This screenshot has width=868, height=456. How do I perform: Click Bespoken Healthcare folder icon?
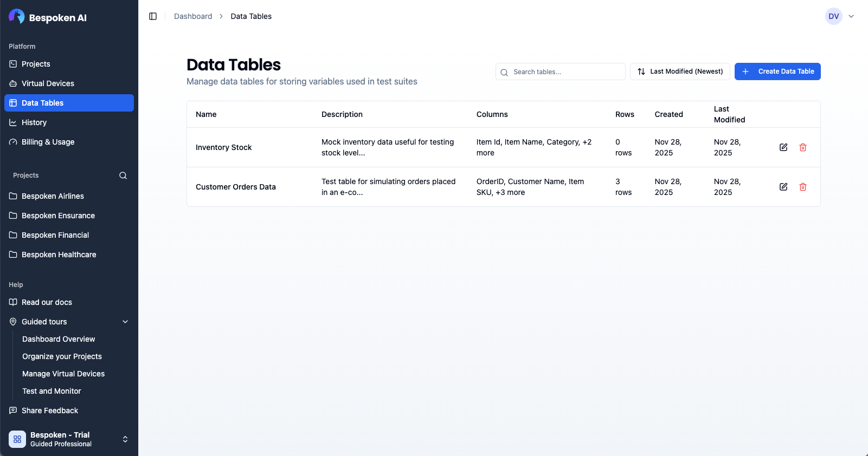tap(13, 255)
